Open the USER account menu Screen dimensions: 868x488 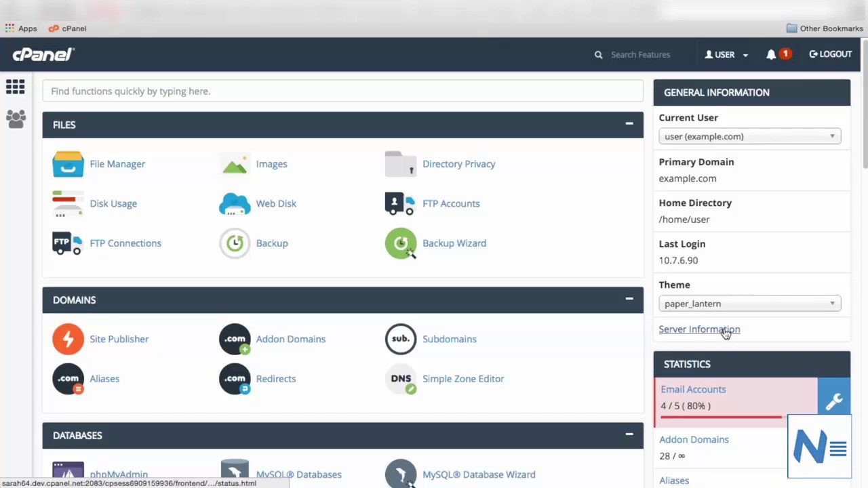tap(726, 55)
